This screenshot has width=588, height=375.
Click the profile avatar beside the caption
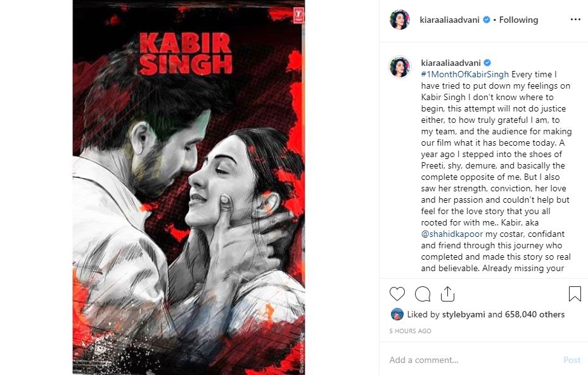pyautogui.click(x=400, y=67)
